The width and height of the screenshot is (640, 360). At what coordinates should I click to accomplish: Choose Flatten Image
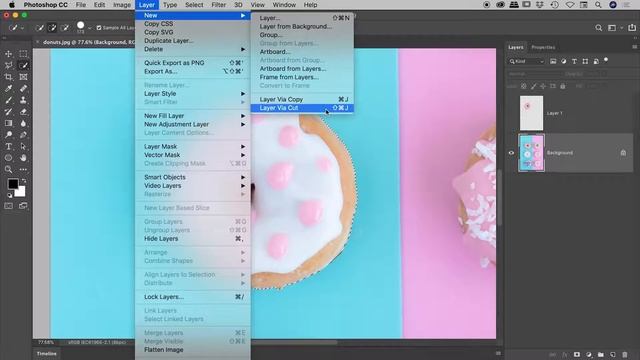click(x=193, y=349)
